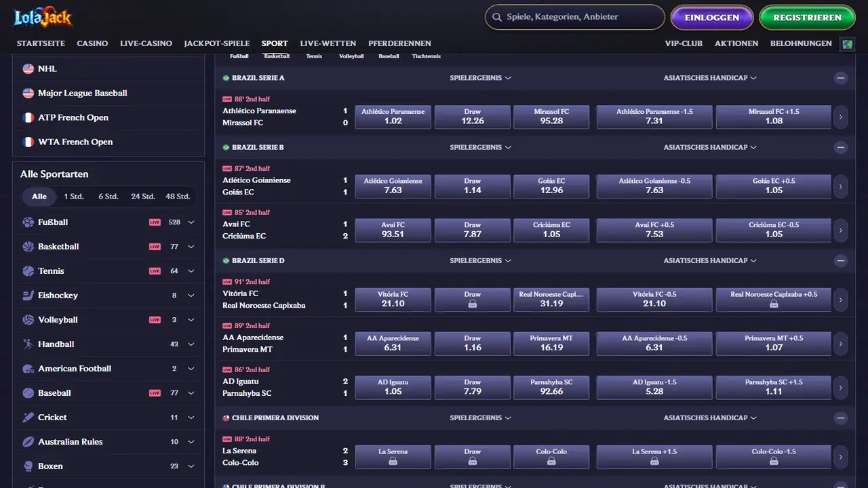
Task: Bet on Athlético Paranaense at 1.02
Action: coord(393,117)
